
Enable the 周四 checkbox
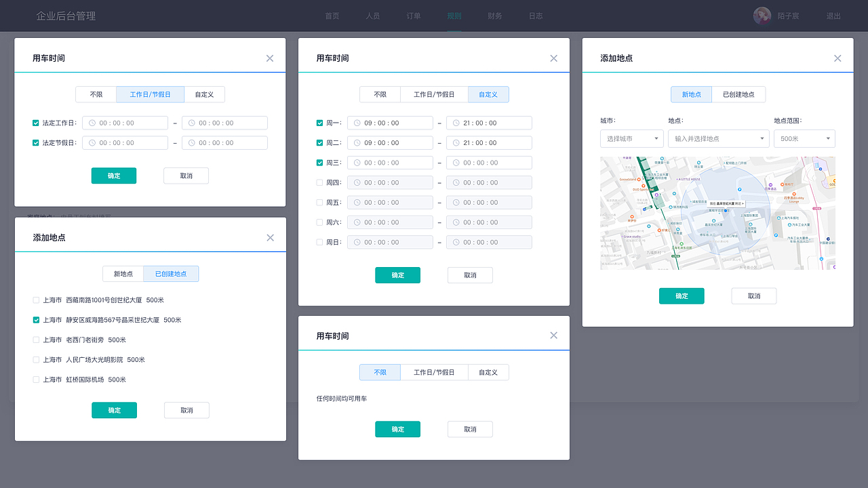pyautogui.click(x=319, y=182)
